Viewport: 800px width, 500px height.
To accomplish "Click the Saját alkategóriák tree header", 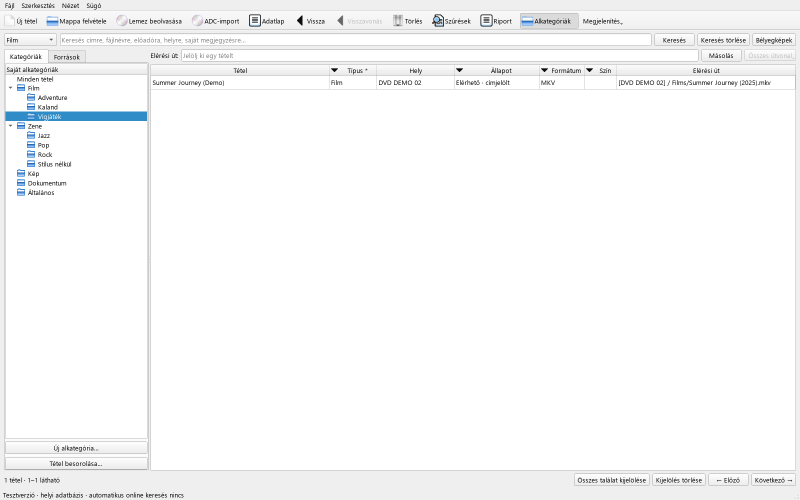I will click(x=77, y=69).
